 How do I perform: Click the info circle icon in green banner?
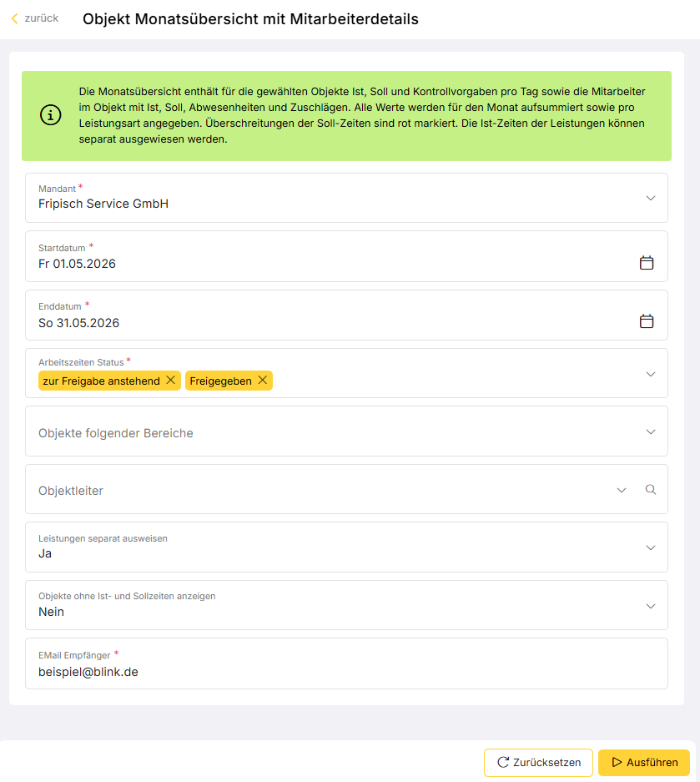pos(50,115)
